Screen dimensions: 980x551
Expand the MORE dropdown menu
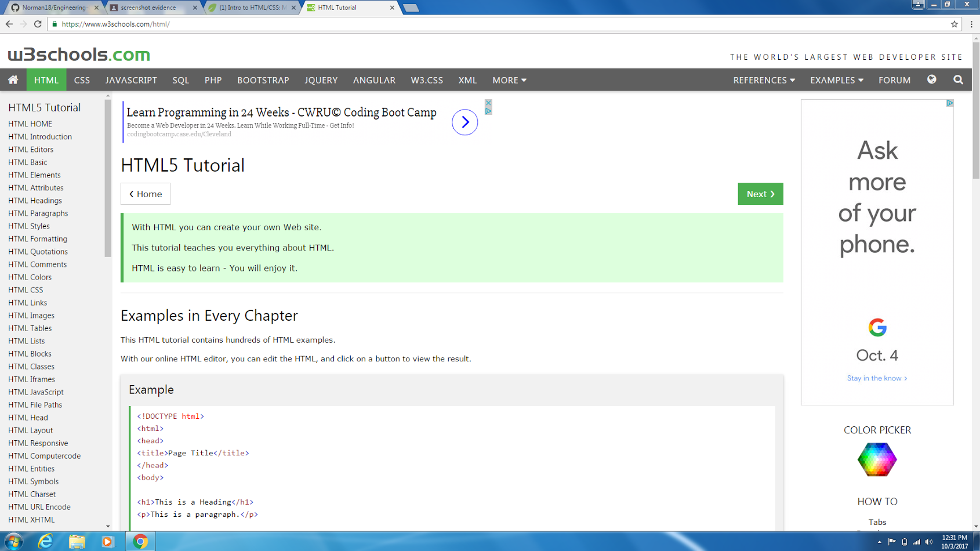509,80
